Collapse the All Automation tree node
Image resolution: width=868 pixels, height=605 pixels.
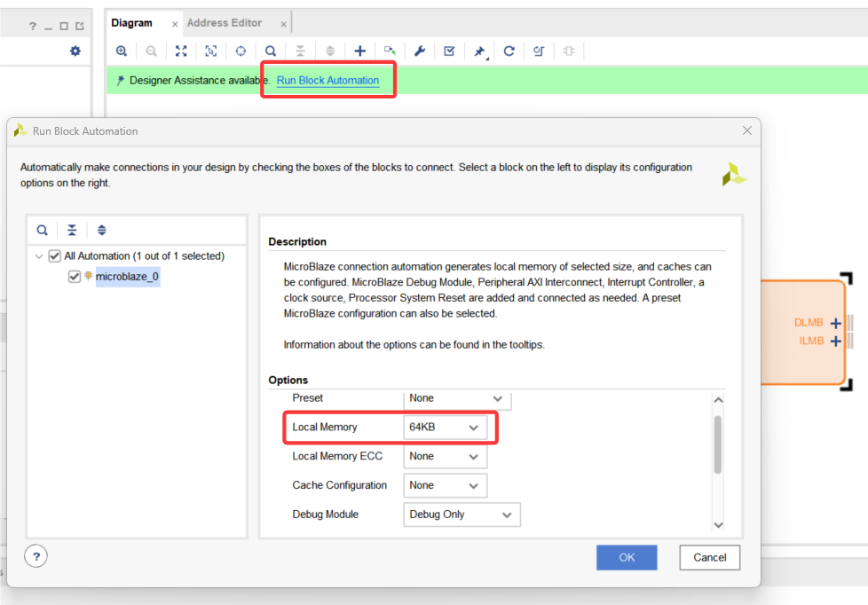(x=39, y=256)
